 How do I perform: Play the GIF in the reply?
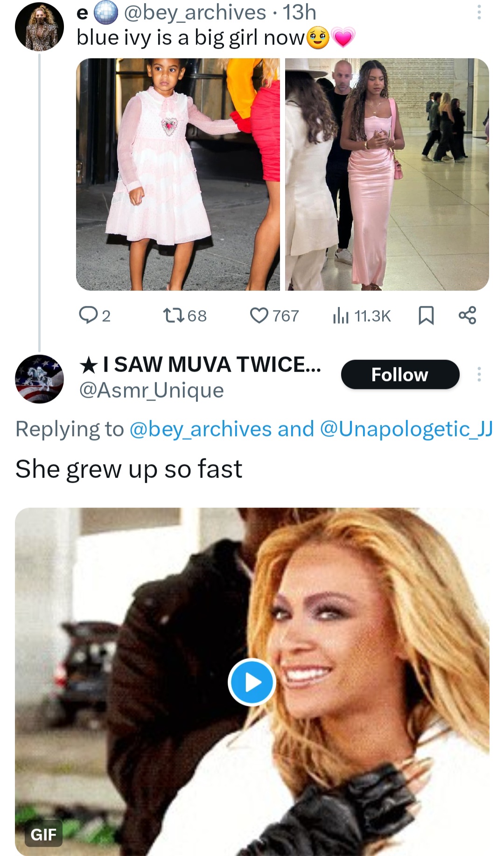coord(252,682)
